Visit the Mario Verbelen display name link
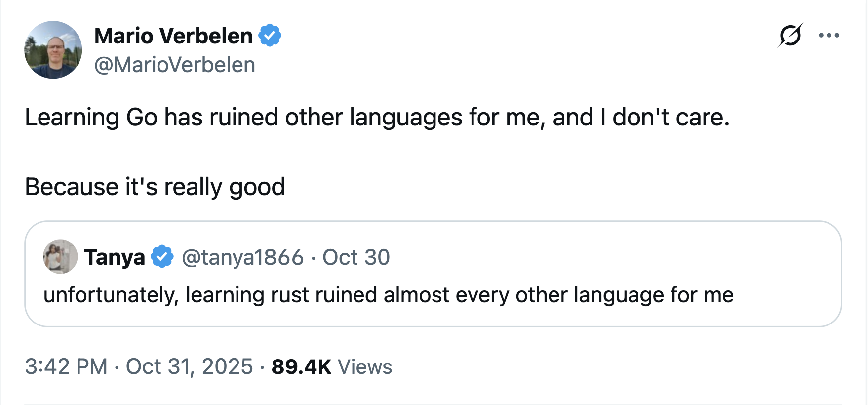This screenshot has height=405, width=868. 173,36
